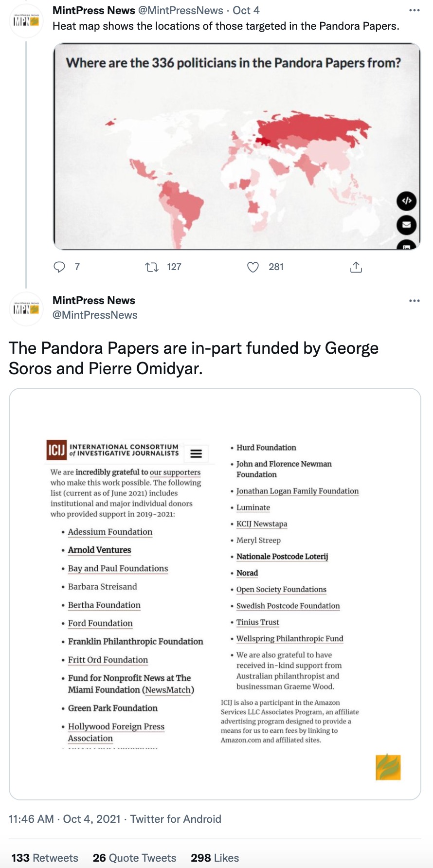This screenshot has height=868, width=433.
Task: Open more options on first tweet
Action: (x=414, y=10)
